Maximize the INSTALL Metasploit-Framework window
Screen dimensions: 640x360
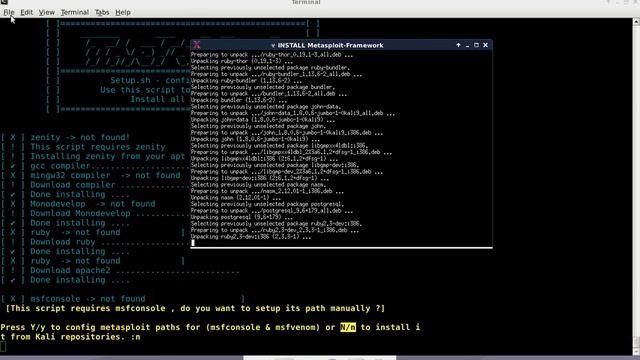[x=476, y=45]
